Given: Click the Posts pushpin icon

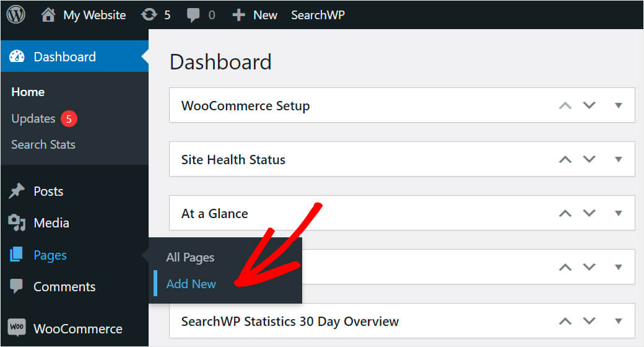Looking at the screenshot, I should coord(17,191).
